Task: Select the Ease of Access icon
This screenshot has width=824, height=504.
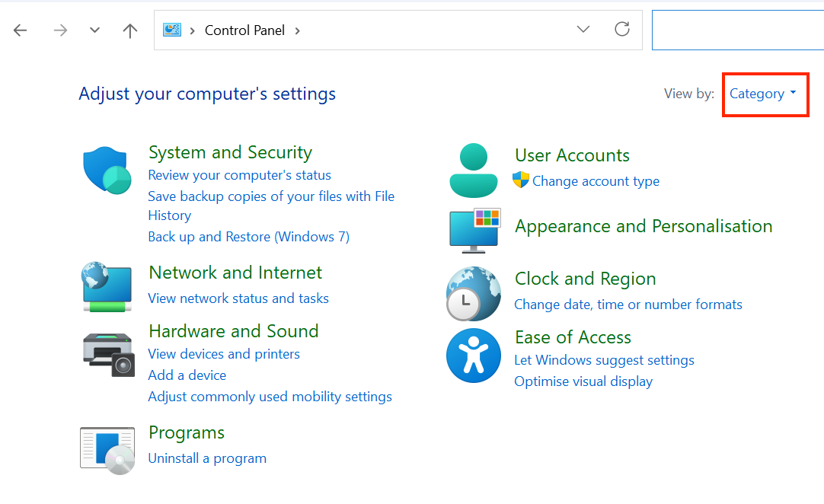Action: pos(474,355)
